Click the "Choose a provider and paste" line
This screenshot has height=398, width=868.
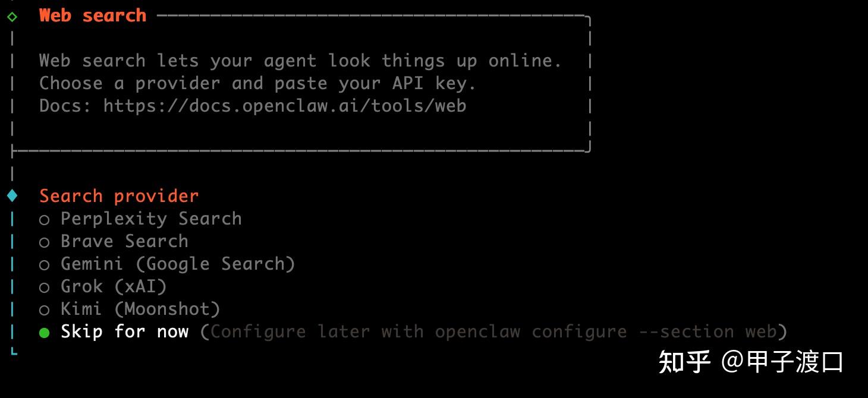[x=257, y=83]
